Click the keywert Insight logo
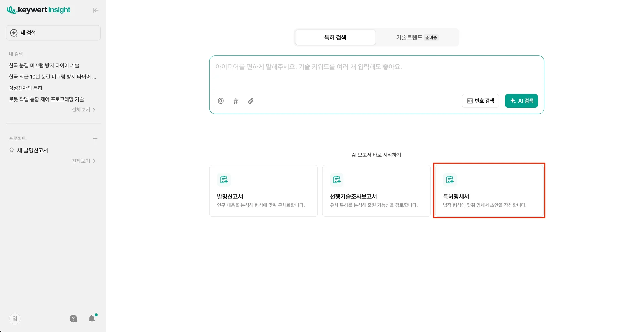 39,10
